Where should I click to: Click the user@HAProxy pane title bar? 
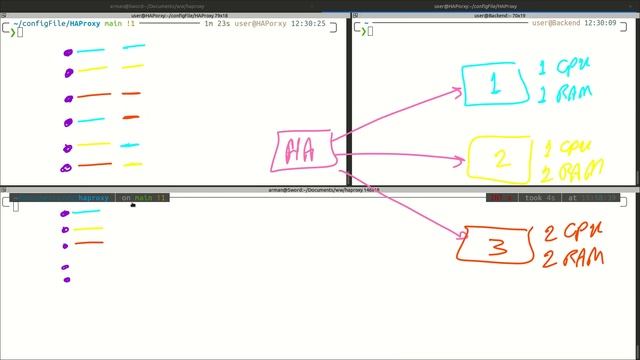pos(179,16)
